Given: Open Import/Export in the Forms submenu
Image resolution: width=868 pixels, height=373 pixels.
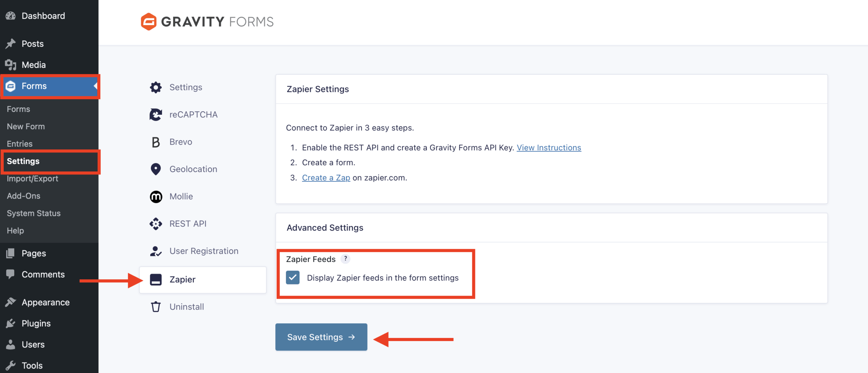Looking at the screenshot, I should (x=33, y=179).
